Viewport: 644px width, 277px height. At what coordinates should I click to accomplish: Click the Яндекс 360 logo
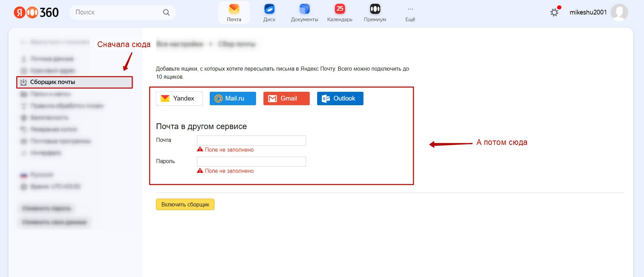pos(36,12)
